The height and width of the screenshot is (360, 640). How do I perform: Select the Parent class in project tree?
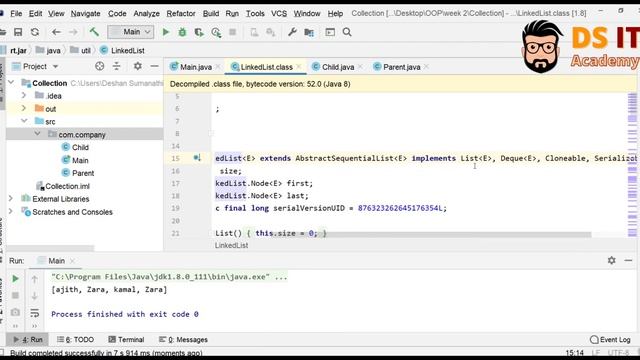pos(83,173)
